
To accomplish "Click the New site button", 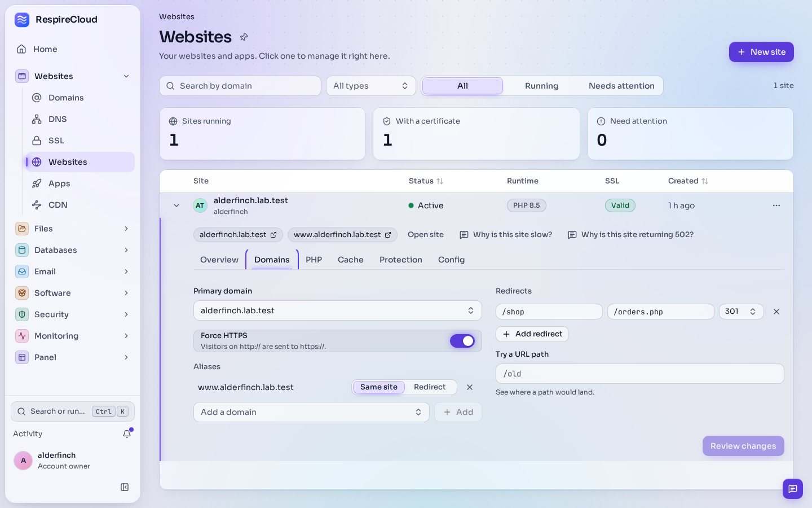I will (x=761, y=52).
